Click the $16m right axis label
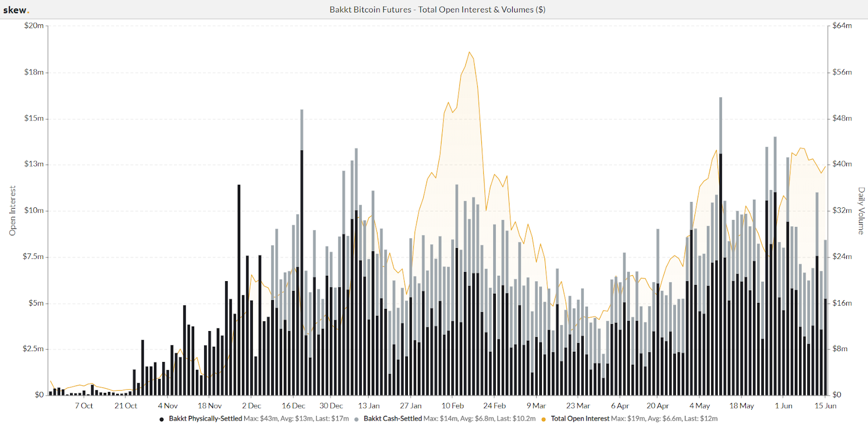Viewport: 868px width, 425px height. click(842, 303)
